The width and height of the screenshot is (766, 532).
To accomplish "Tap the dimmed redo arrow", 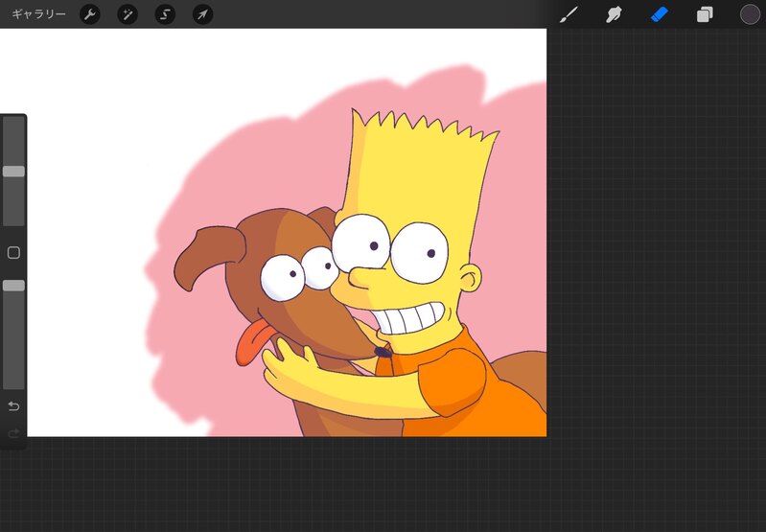I will pos(13,433).
